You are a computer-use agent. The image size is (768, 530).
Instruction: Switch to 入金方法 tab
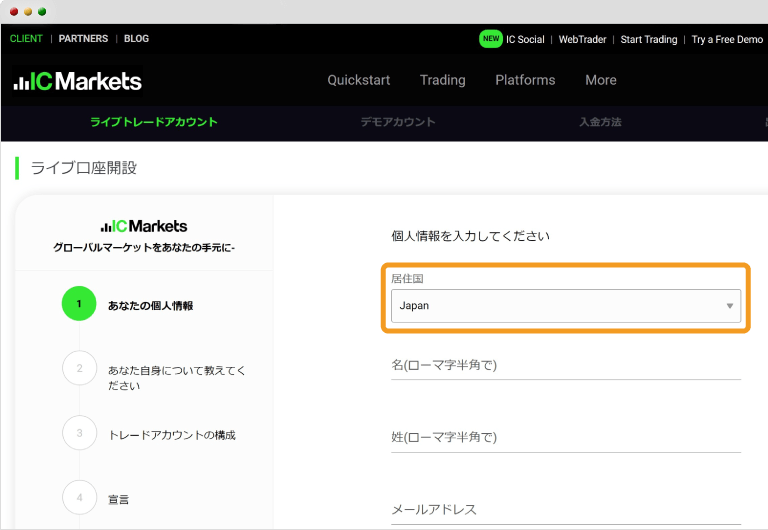click(x=600, y=122)
